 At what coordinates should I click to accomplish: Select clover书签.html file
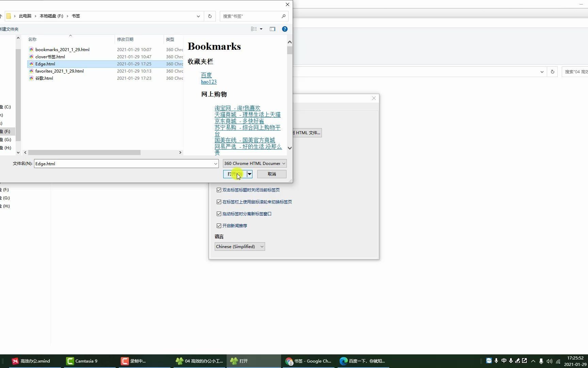point(50,57)
